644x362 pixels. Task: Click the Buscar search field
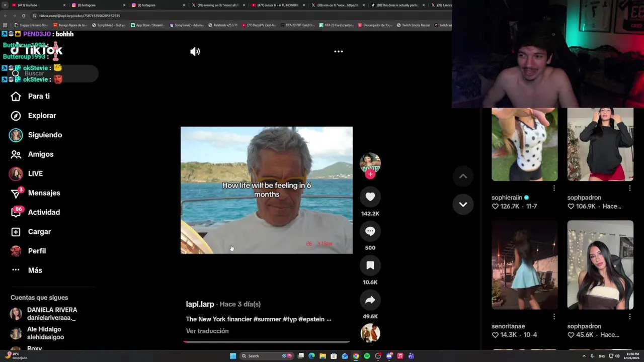[x=53, y=73]
